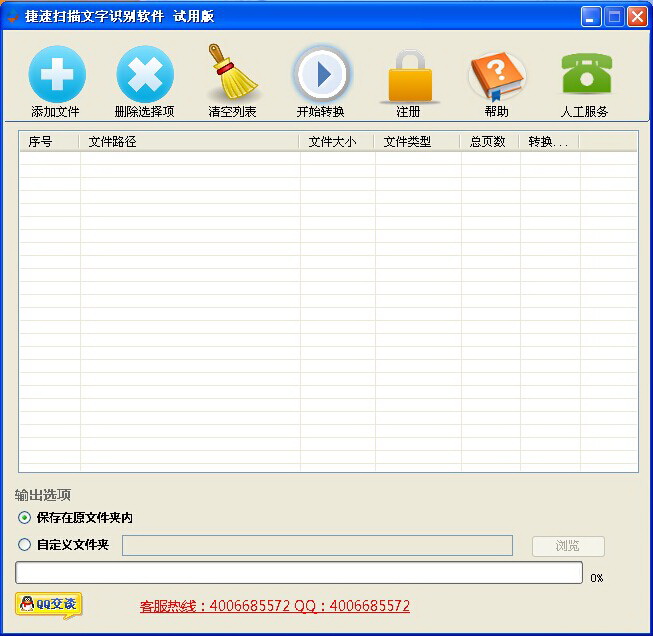The image size is (653, 636).
Task: Sort by the 文件类型 column header
Action: click(417, 142)
